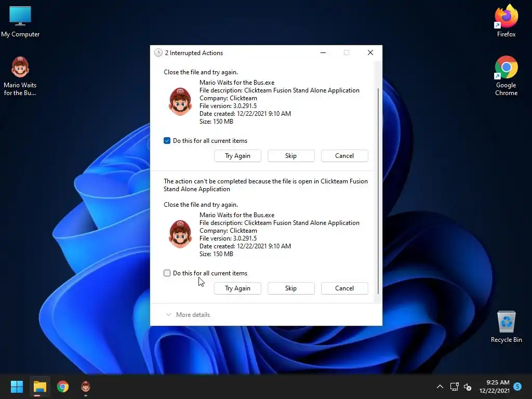Click the muted volume tray icon
532x399 pixels.
(468, 387)
